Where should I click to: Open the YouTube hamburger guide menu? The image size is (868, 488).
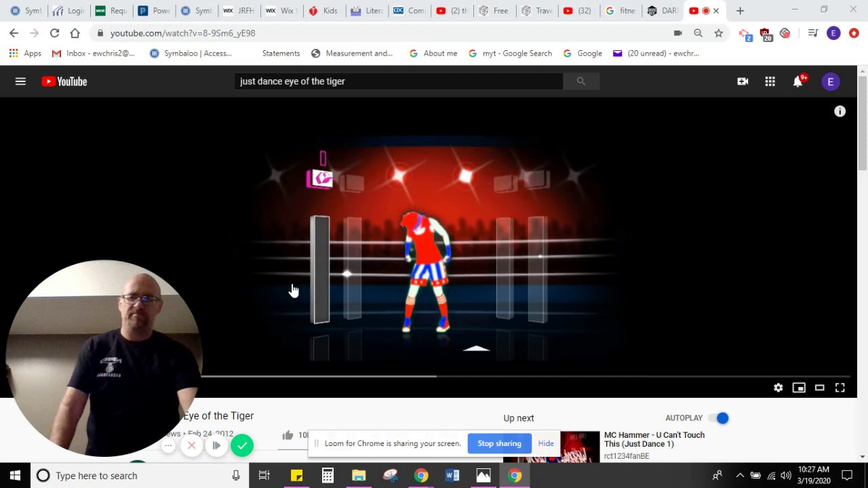(20, 81)
